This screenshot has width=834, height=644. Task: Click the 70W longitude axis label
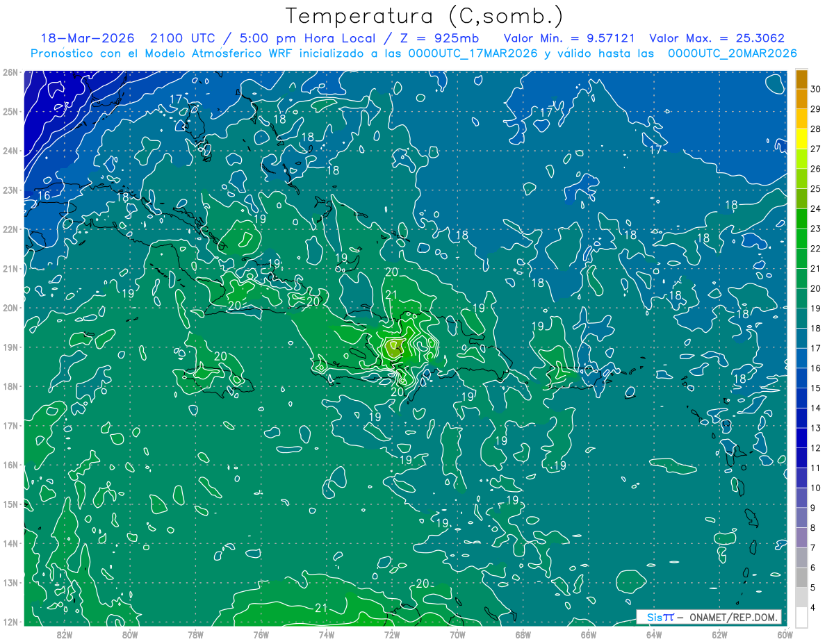pyautogui.click(x=457, y=634)
